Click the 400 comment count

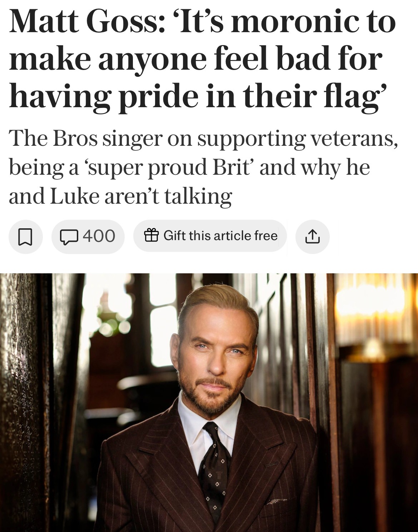[99, 236]
